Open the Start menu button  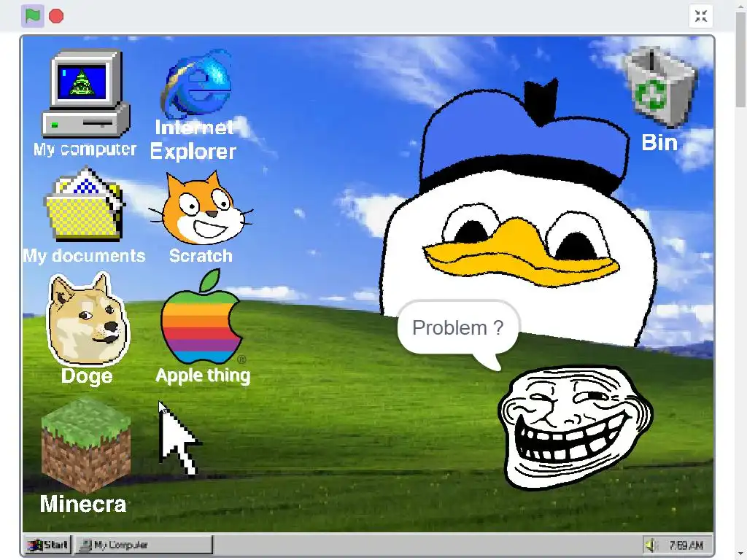coord(47,545)
